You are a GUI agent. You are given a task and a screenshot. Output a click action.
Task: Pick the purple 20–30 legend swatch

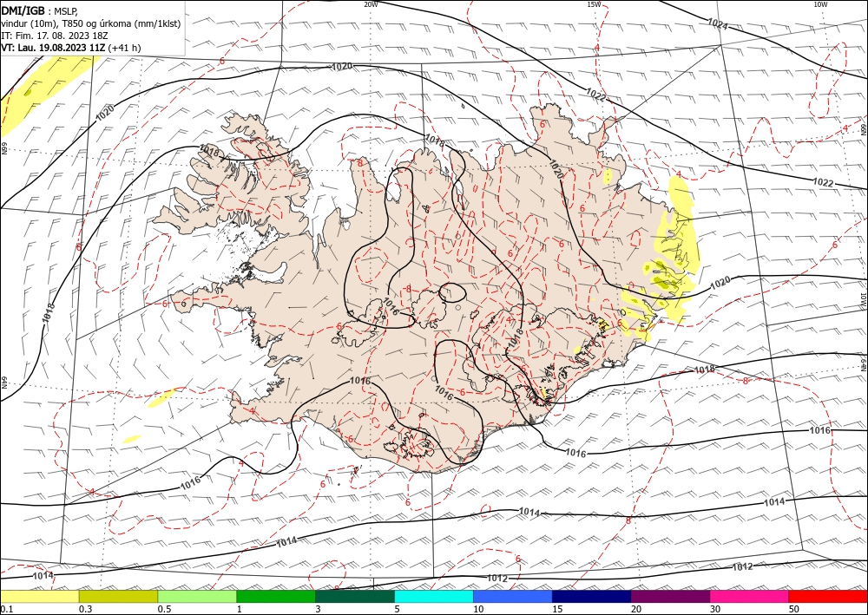pyautogui.click(x=670, y=596)
